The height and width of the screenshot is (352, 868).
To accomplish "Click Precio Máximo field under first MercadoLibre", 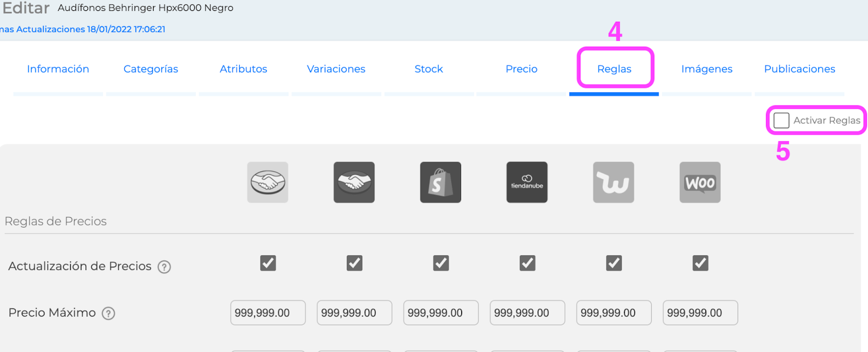I will [x=268, y=313].
